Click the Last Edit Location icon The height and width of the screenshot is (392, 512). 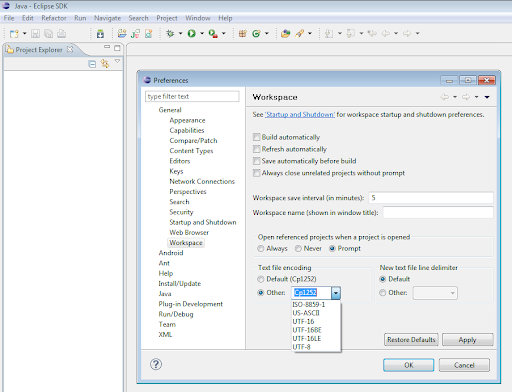tap(372, 34)
